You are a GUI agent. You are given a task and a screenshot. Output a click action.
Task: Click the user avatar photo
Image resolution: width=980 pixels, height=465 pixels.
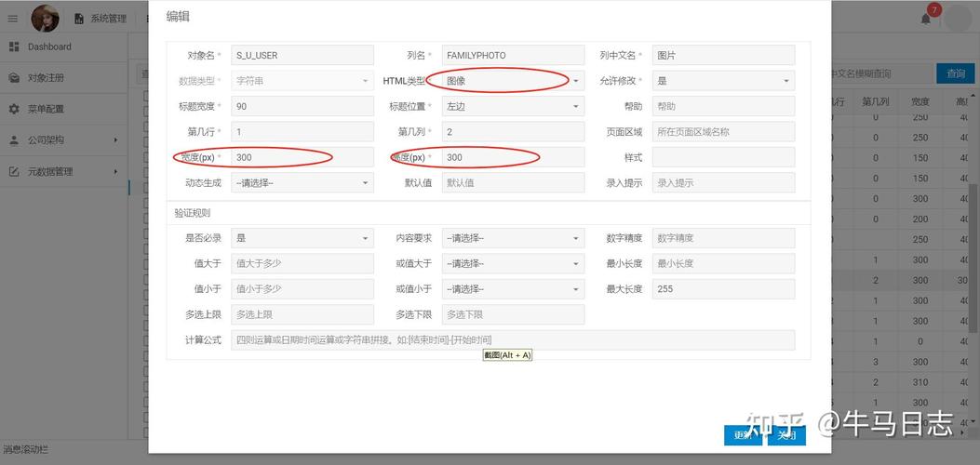coord(45,18)
